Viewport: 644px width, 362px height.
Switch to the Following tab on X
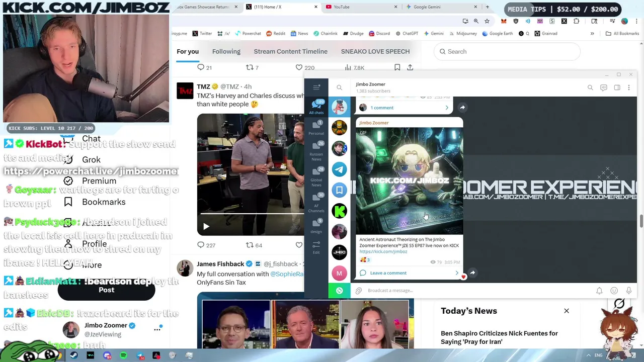click(x=226, y=51)
